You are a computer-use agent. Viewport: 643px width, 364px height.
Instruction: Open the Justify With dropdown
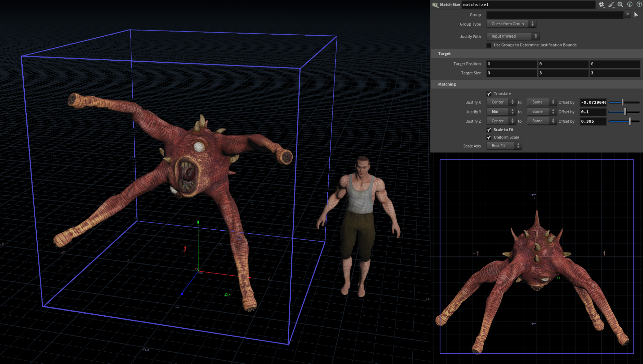(512, 36)
